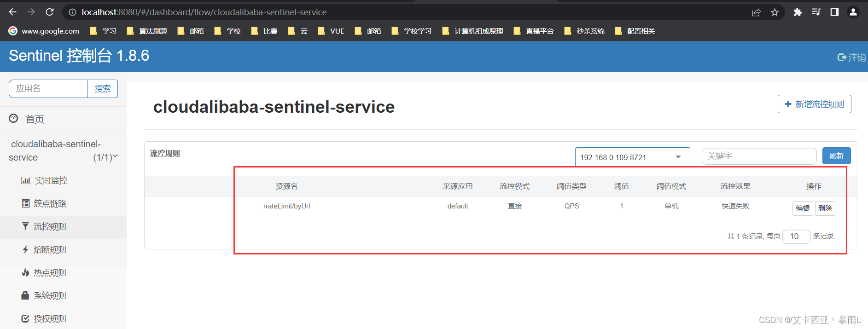The image size is (868, 329).
Task: Open the 配置相关 bookmark folder
Action: 635,31
